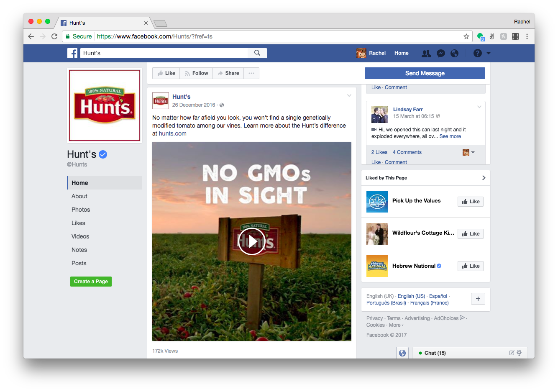Reload the page
Viewport: 558px width, 392px height.
pos(54,36)
